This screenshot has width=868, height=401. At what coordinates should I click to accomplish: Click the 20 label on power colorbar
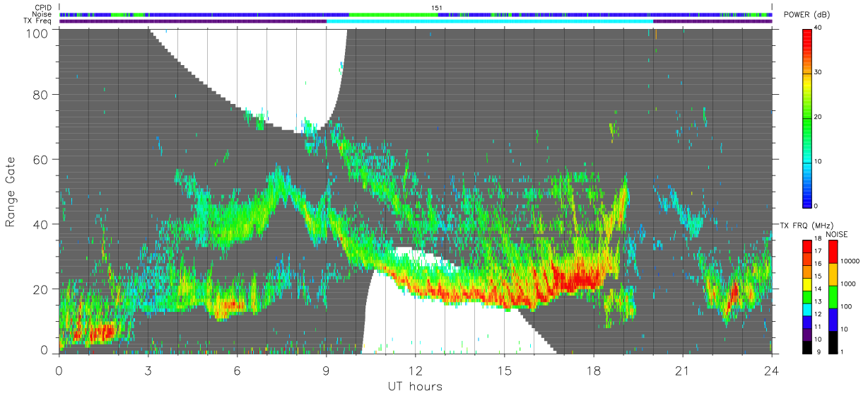(818, 117)
